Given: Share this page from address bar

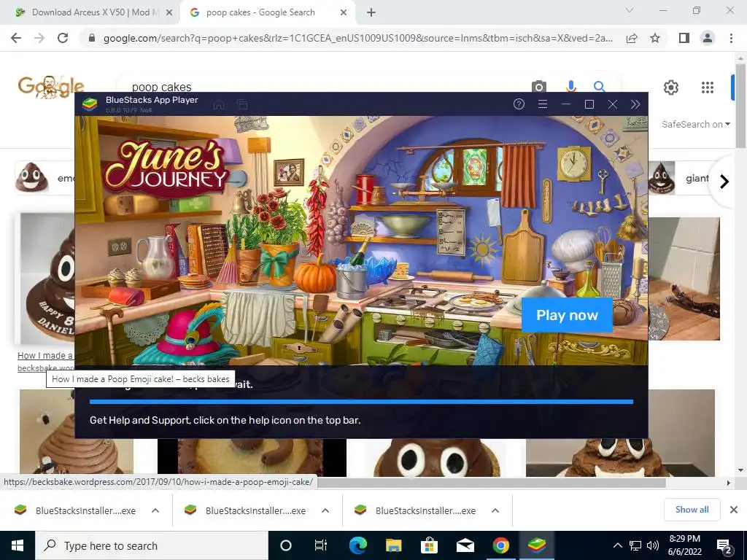Looking at the screenshot, I should (x=632, y=38).
